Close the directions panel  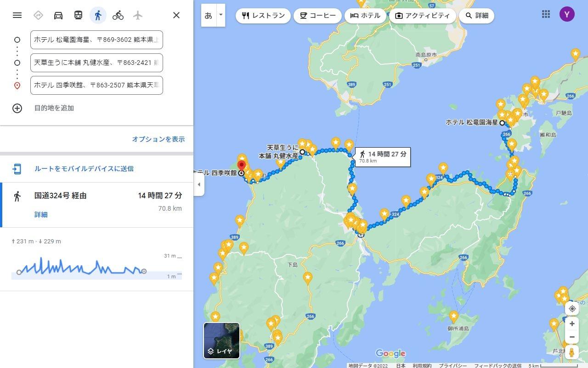point(176,15)
